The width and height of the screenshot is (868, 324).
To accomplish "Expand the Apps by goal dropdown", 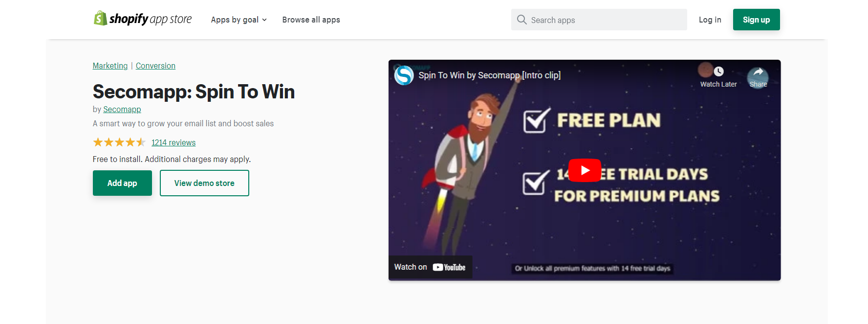I will pyautogui.click(x=239, y=20).
